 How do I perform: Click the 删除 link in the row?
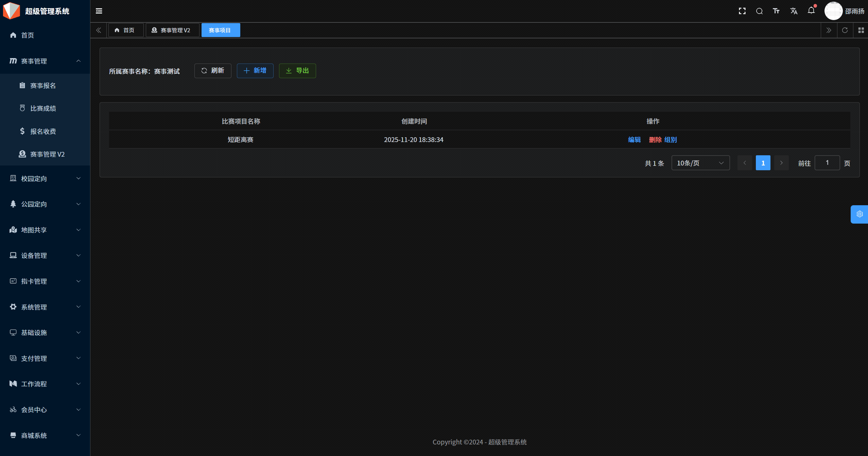[655, 140]
